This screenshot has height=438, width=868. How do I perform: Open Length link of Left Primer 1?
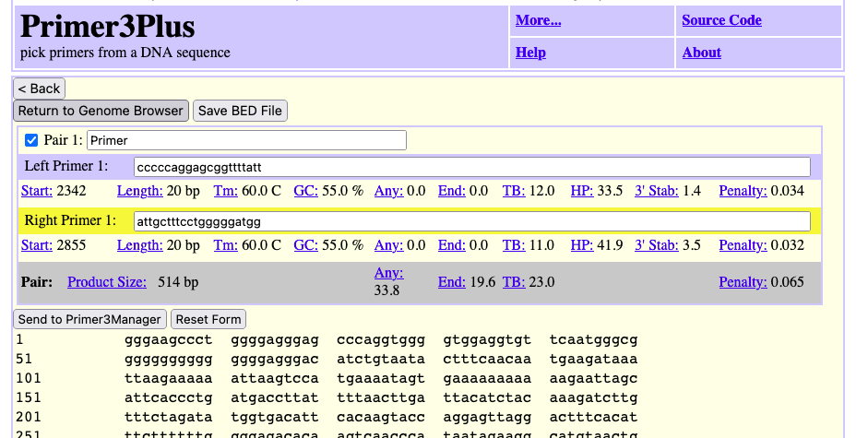(139, 191)
